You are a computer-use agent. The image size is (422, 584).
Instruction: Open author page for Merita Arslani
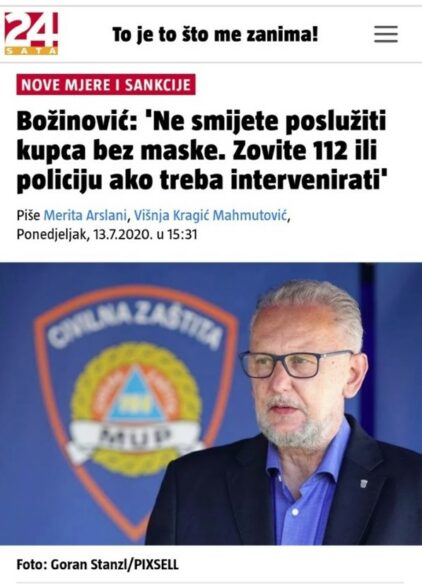(85, 215)
